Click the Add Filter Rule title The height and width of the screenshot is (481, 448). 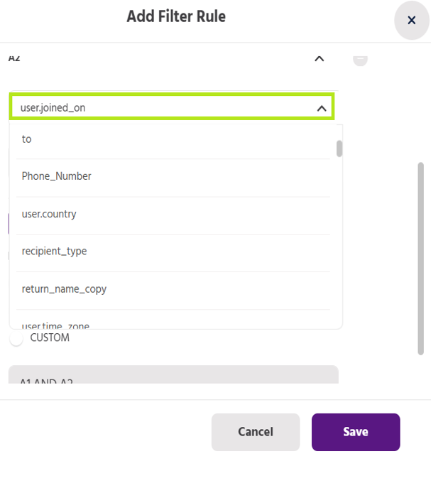tap(176, 16)
